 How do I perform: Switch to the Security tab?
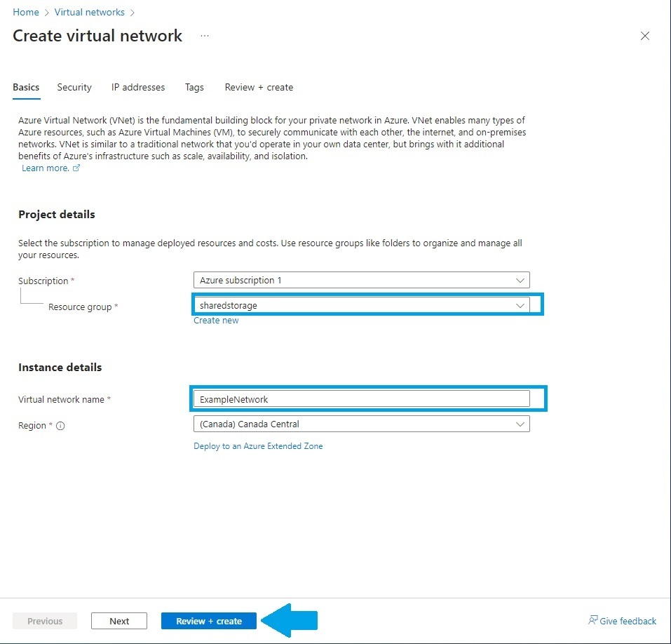(74, 87)
